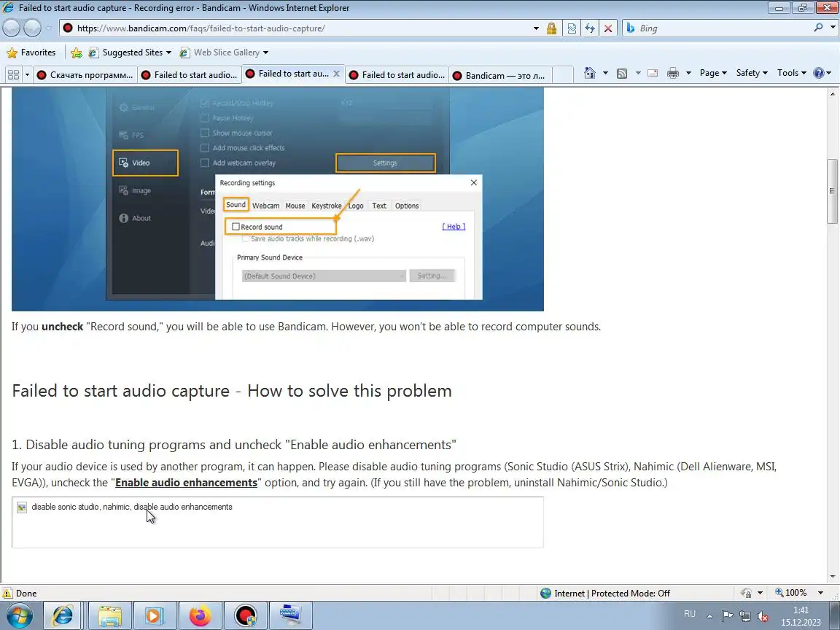Click the muted volume tray icon

pyautogui.click(x=763, y=616)
